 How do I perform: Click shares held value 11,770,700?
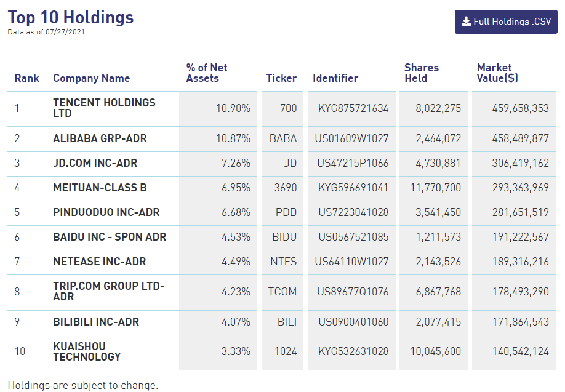click(x=436, y=187)
